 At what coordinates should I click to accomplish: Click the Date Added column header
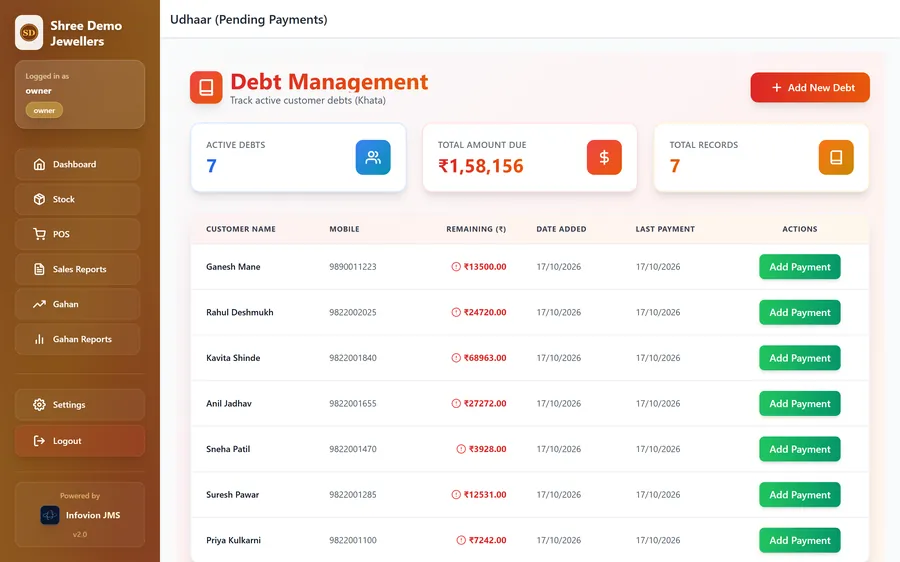click(x=561, y=229)
